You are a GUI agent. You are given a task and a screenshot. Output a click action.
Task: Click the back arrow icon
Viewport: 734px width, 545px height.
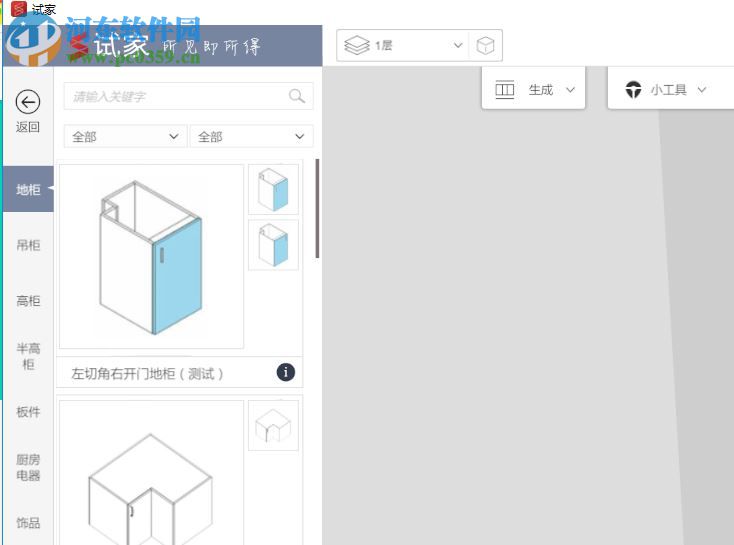tap(28, 102)
